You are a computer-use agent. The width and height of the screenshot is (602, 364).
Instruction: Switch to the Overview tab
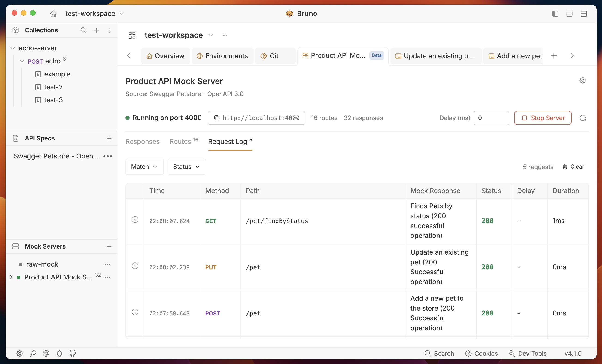click(x=165, y=56)
